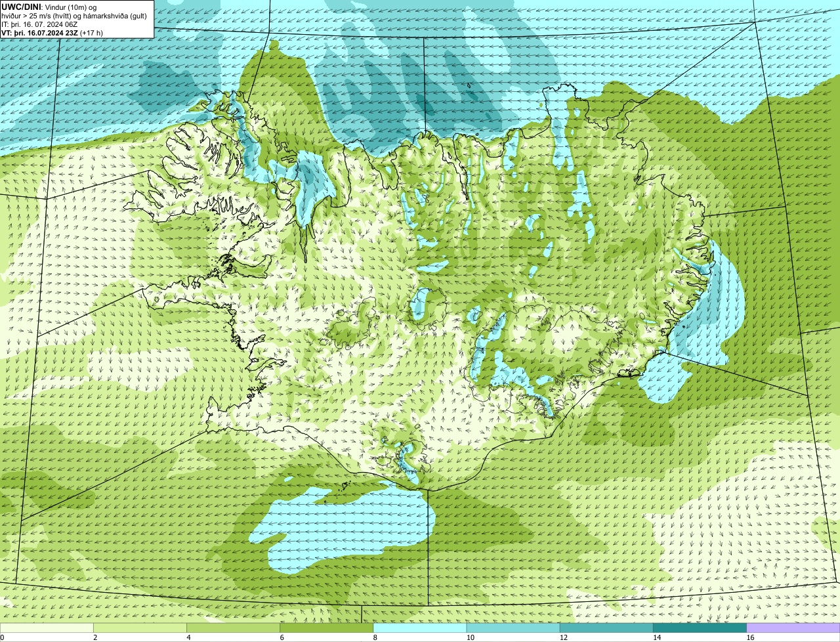Click the 6–8 m/s dark green legend swatch
The image size is (840, 642).
point(326,628)
